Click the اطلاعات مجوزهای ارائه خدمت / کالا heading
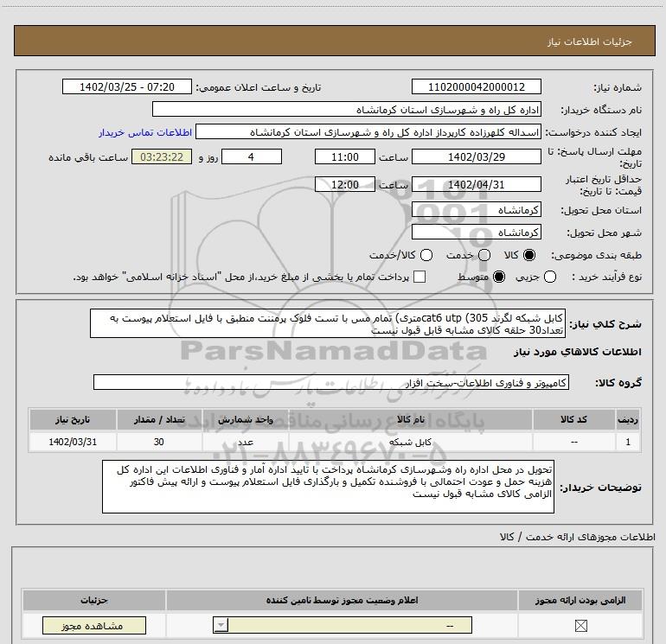The width and height of the screenshot is (666, 644). [x=577, y=537]
